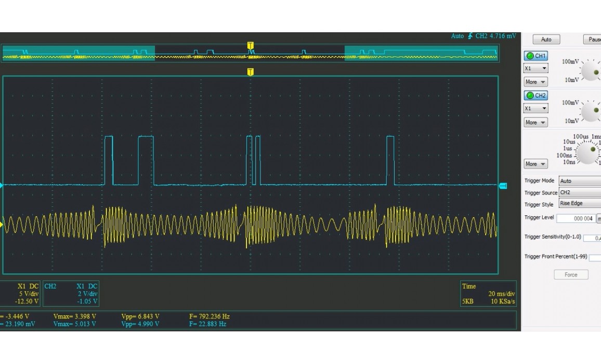Expand the More menu under CH2
Image resolution: width=601 pixels, height=364 pixels.
(x=535, y=122)
